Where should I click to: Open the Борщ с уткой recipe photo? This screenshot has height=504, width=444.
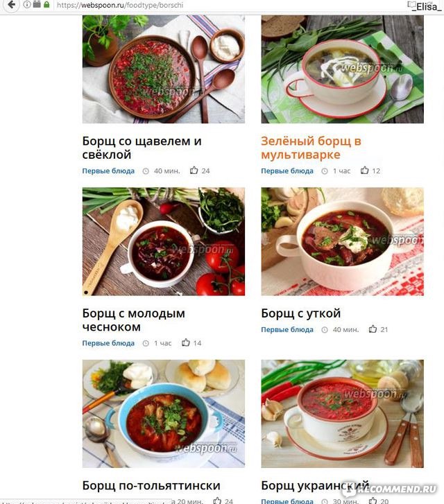[342, 241]
